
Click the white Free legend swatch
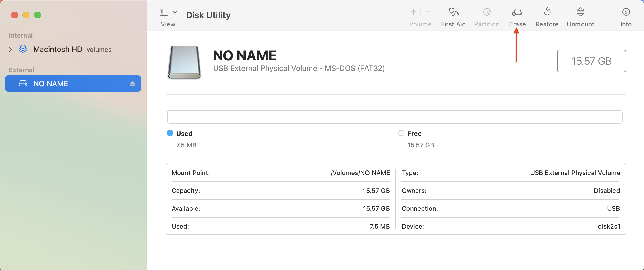[401, 133]
